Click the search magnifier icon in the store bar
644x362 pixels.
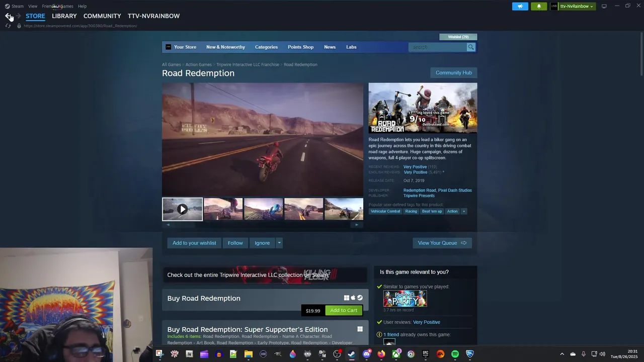point(471,47)
